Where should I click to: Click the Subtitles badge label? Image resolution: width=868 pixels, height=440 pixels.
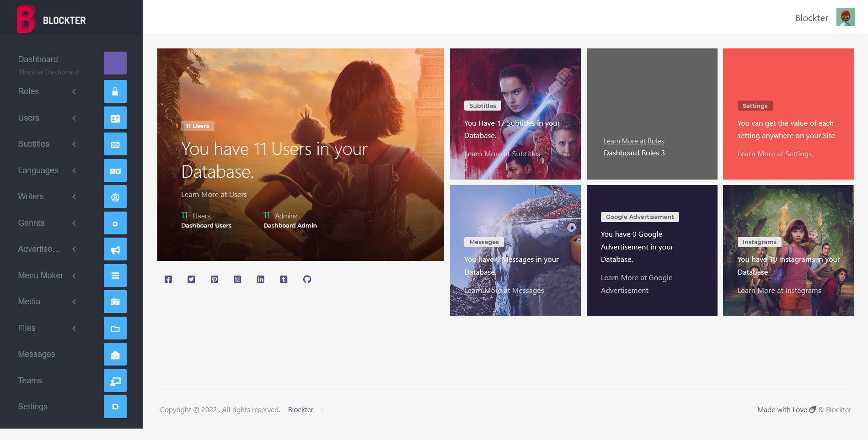click(x=482, y=106)
